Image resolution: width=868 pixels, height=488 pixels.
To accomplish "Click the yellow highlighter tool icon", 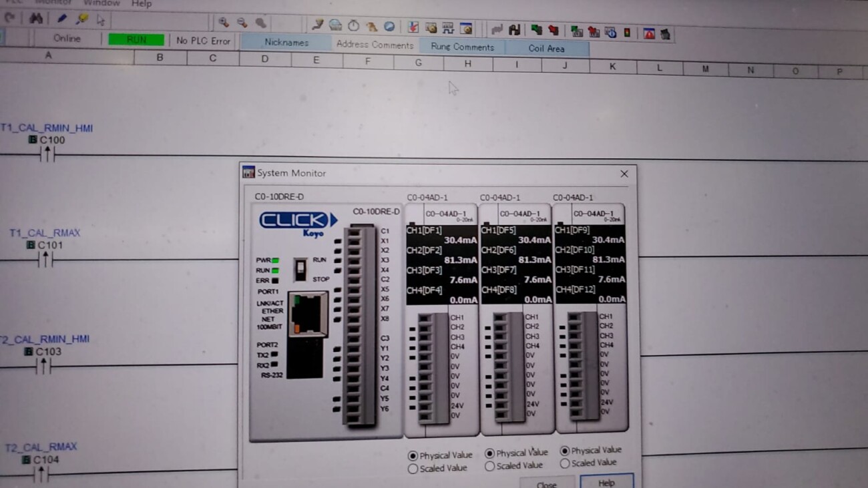I will click(x=81, y=20).
